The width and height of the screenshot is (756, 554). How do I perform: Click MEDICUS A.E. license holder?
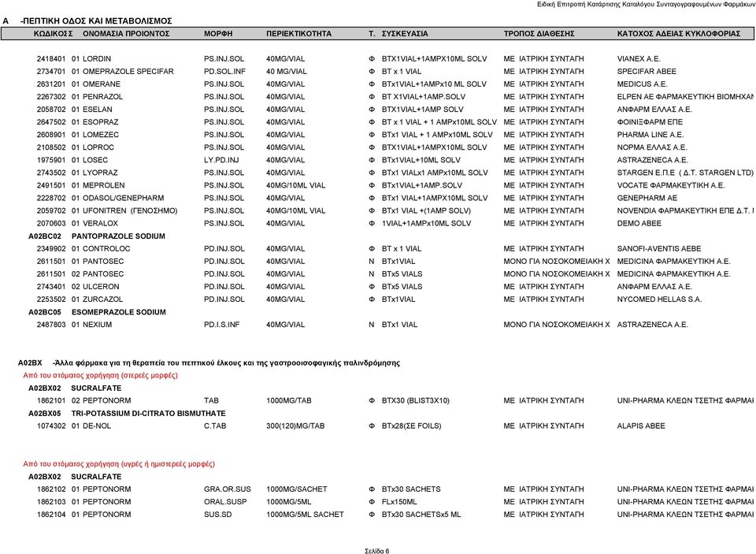(643, 84)
